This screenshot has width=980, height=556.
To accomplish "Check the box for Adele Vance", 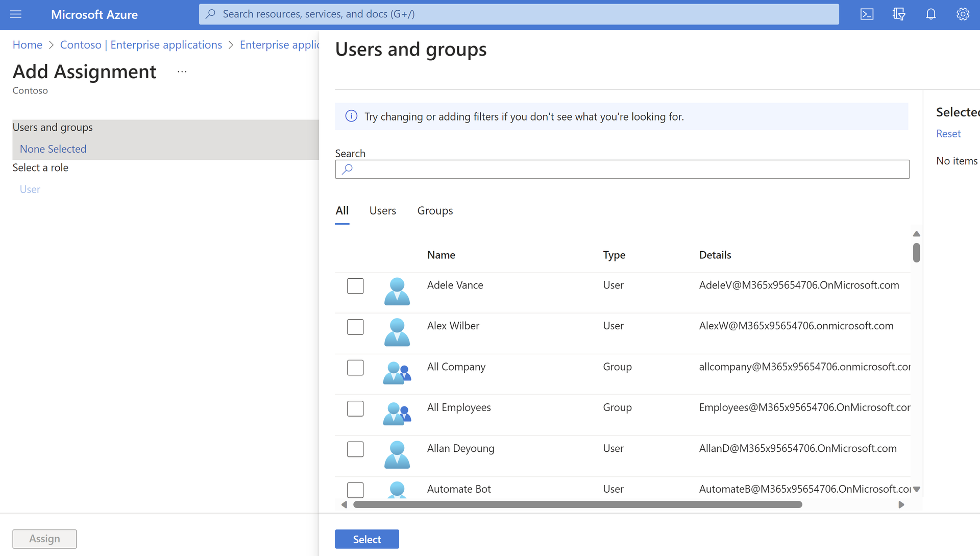I will tap(355, 286).
